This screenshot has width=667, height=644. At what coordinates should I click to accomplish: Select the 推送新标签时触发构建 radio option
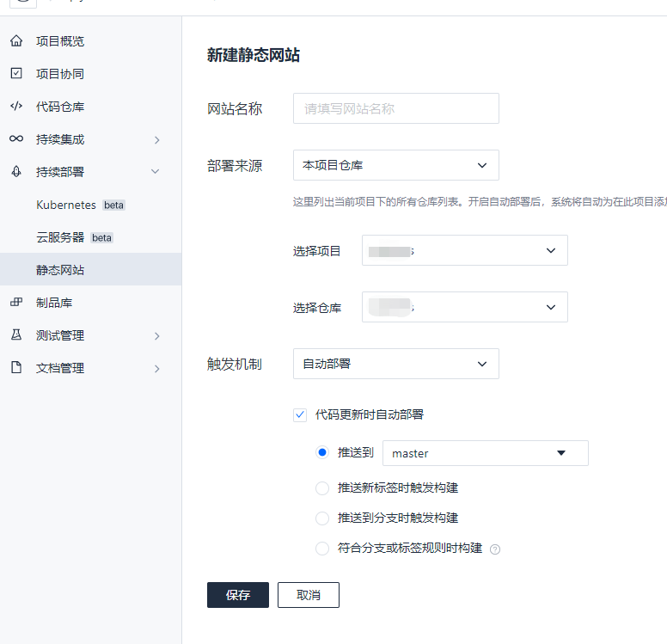[322, 488]
